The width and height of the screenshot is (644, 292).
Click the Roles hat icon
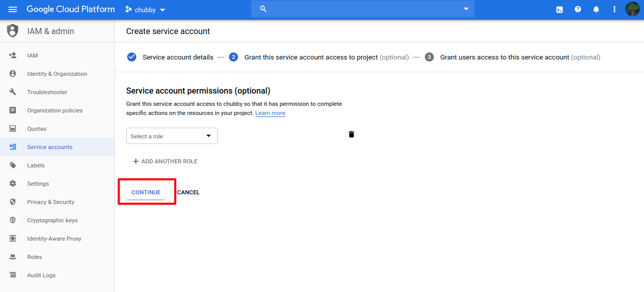[x=13, y=257]
